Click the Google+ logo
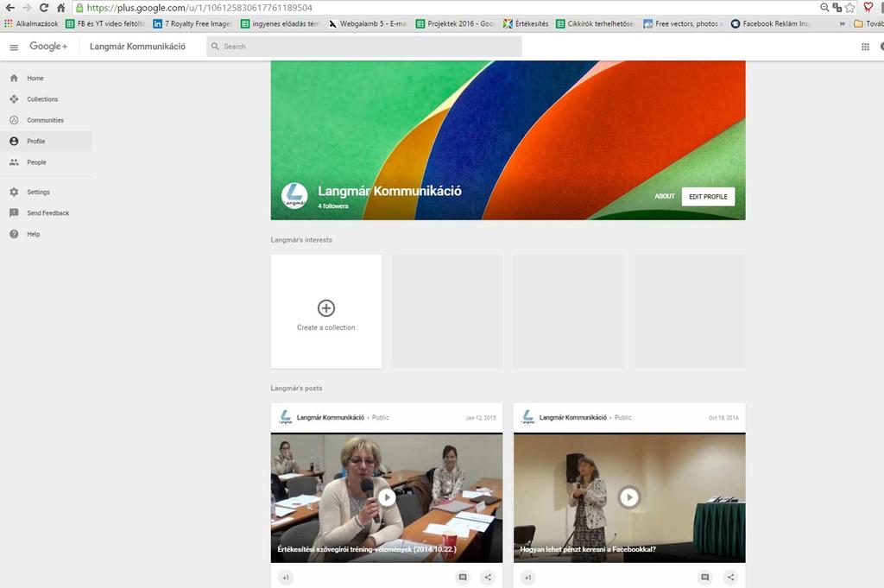The image size is (884, 588). tap(48, 47)
